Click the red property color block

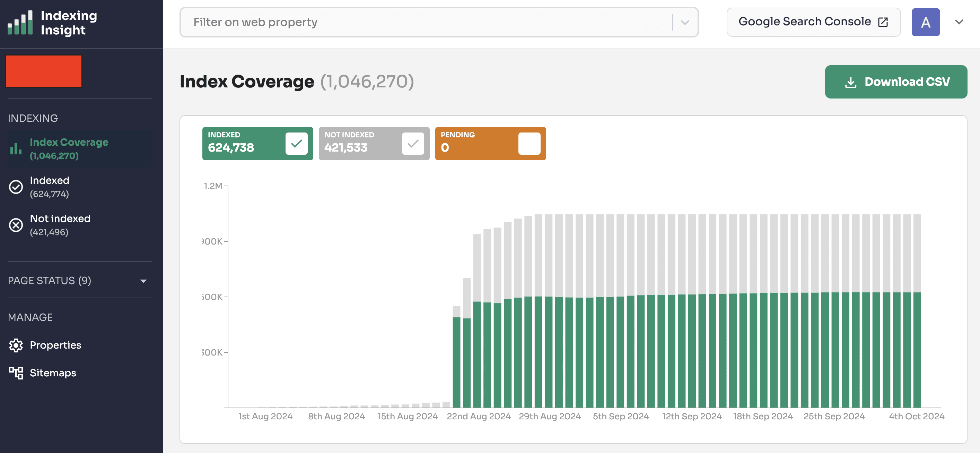click(44, 71)
